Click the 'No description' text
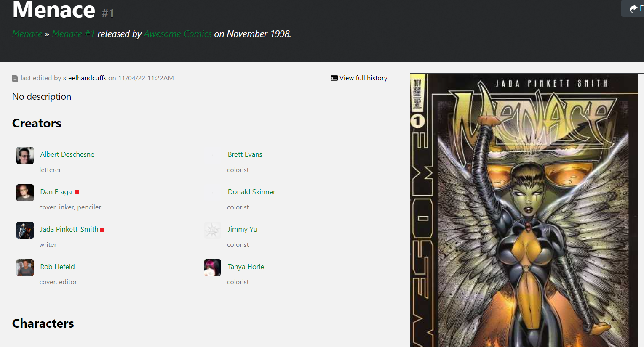 click(x=42, y=96)
